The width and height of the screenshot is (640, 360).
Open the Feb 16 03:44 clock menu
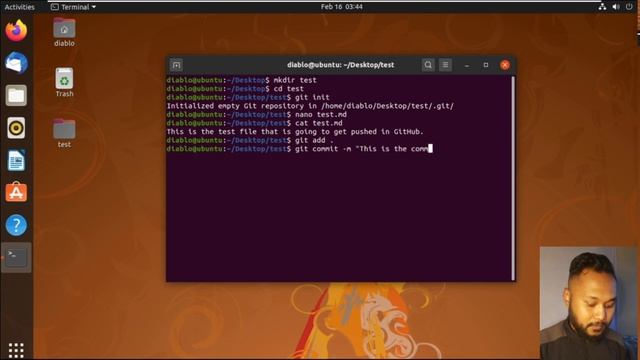[x=342, y=7]
